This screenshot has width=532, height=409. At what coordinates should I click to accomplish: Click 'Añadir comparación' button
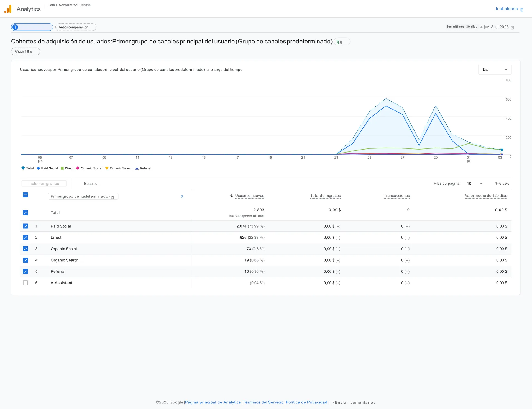76,27
